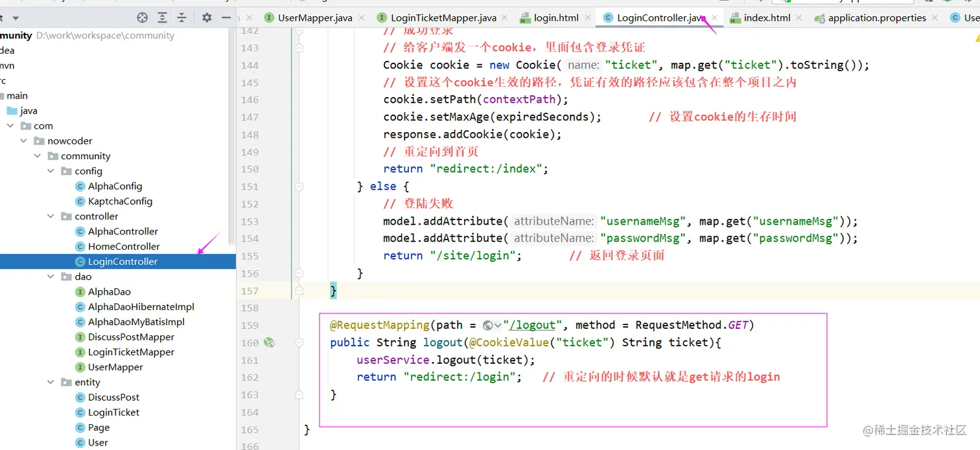Image resolution: width=980 pixels, height=450 pixels.
Task: Click the Spring bean gutter icon on line 160
Action: coord(270,343)
